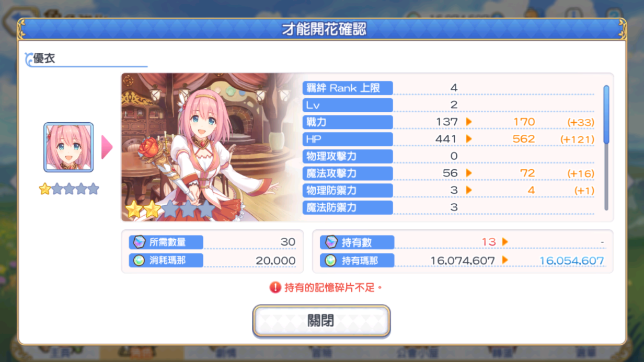This screenshot has height=362, width=644.
Task: Click the mana coin icon beside 消耗瑪那
Action: (x=139, y=260)
